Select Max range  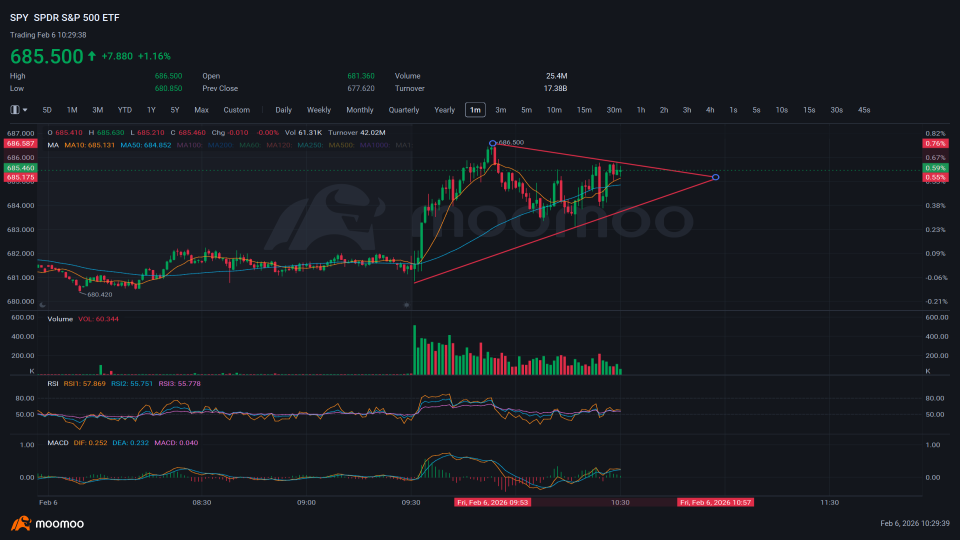(201, 110)
